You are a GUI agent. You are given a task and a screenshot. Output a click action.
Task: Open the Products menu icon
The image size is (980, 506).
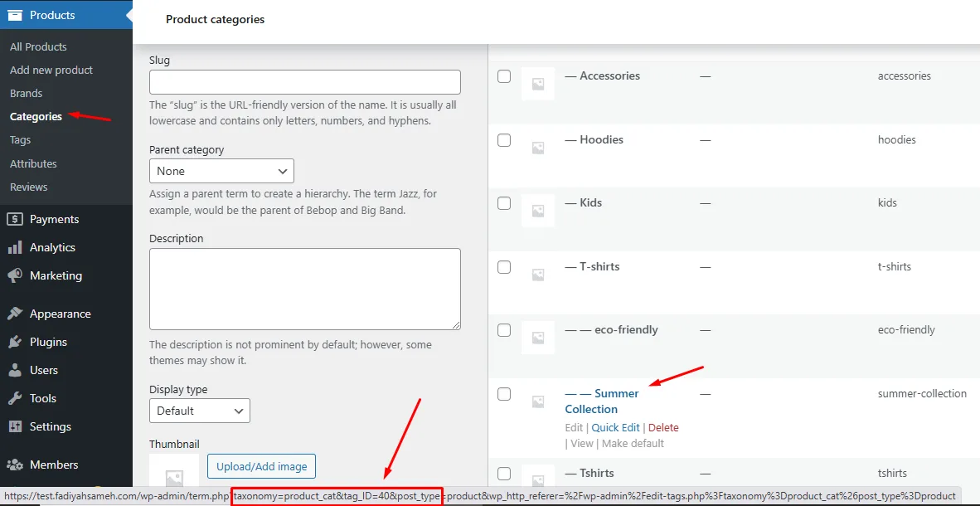pyautogui.click(x=15, y=15)
